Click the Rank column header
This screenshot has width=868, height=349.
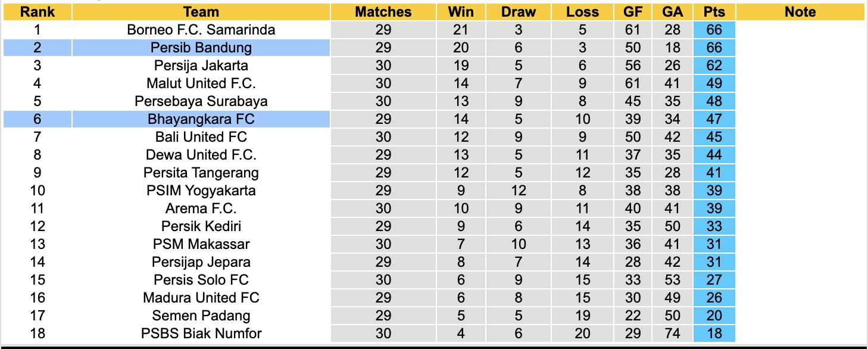pos(37,12)
